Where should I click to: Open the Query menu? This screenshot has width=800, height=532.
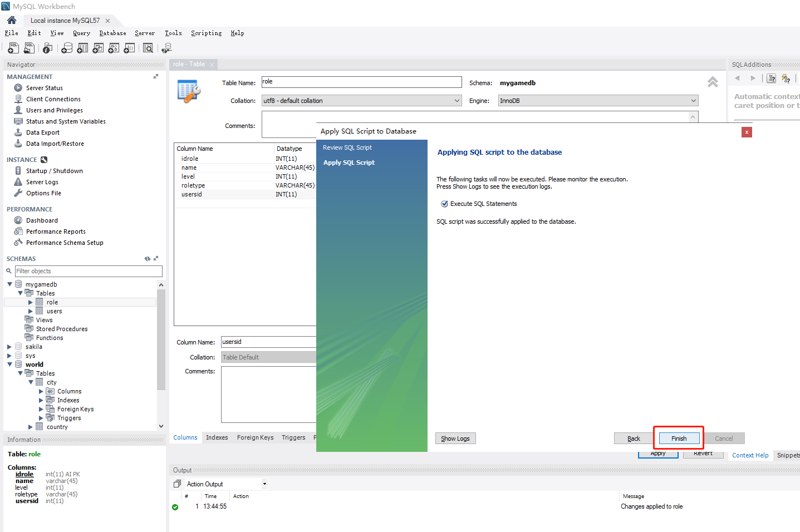pyautogui.click(x=81, y=33)
